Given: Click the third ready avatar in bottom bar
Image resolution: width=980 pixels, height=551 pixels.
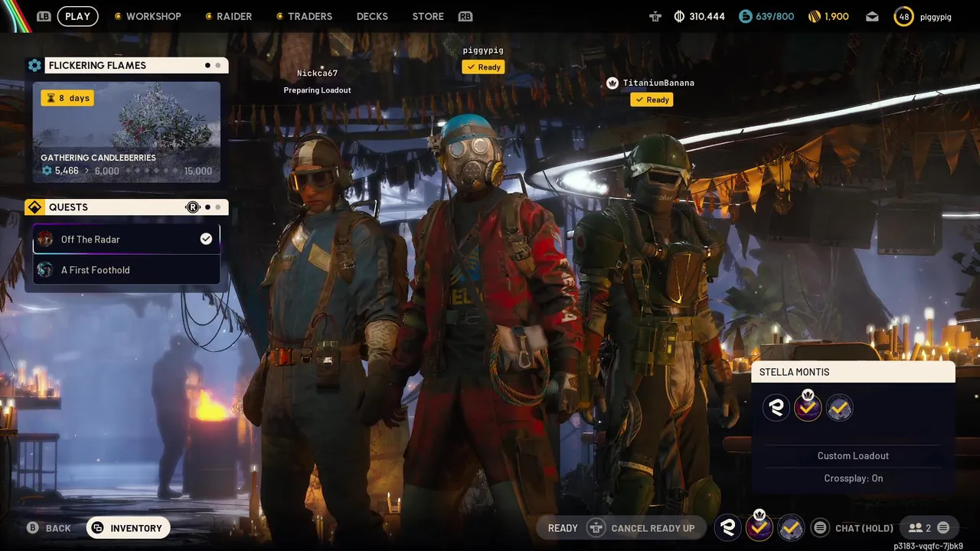Looking at the screenshot, I should 791,527.
